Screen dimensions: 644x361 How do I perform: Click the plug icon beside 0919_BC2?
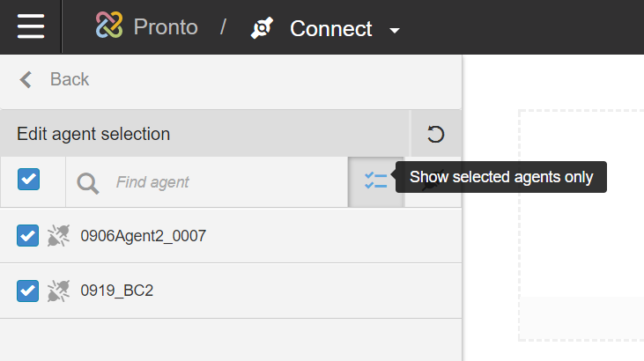(58, 290)
